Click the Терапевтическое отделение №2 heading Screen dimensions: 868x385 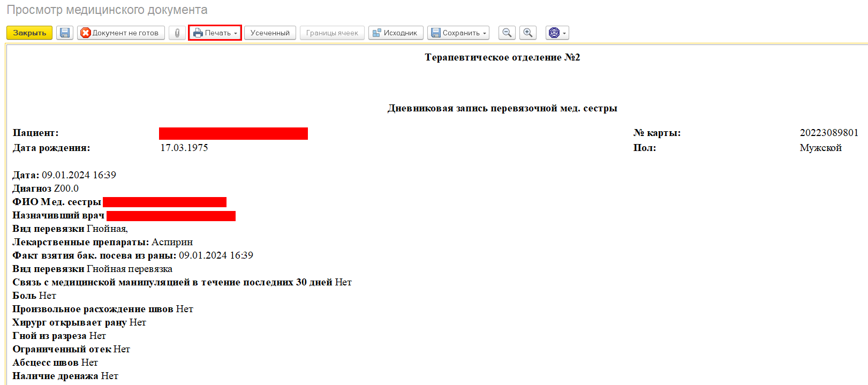point(502,57)
